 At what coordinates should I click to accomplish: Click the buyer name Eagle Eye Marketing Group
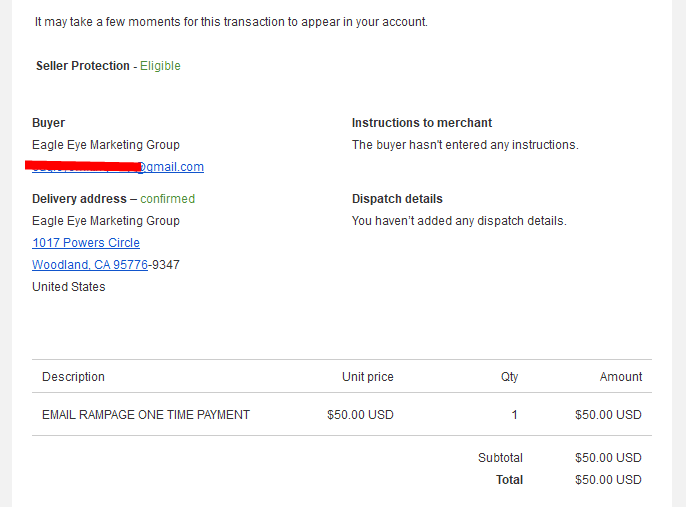coord(106,145)
